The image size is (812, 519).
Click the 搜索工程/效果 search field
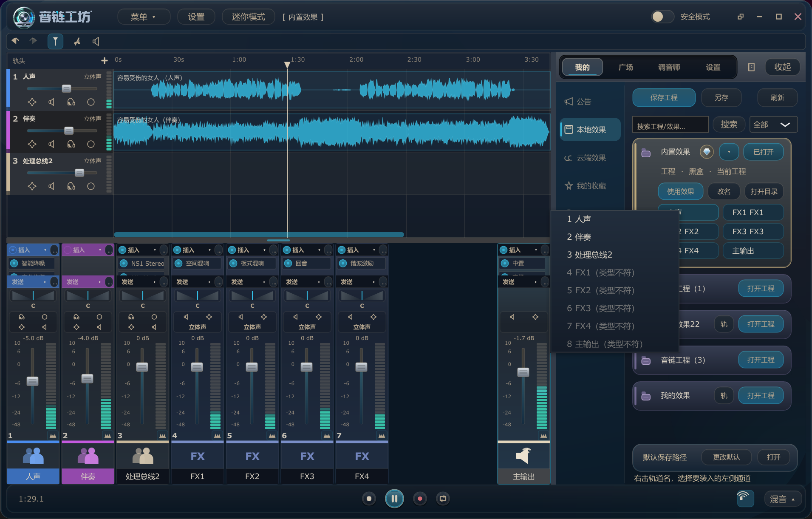[670, 125]
